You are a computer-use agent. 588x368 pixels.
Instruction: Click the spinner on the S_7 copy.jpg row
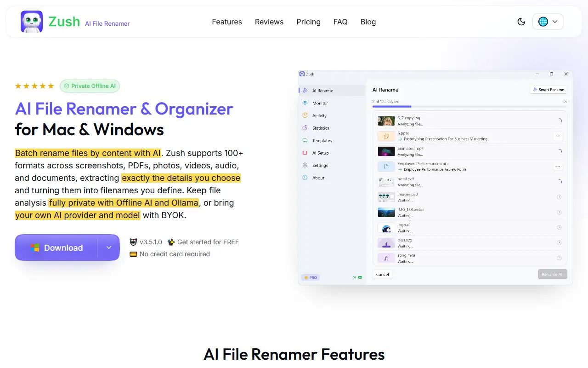point(559,121)
